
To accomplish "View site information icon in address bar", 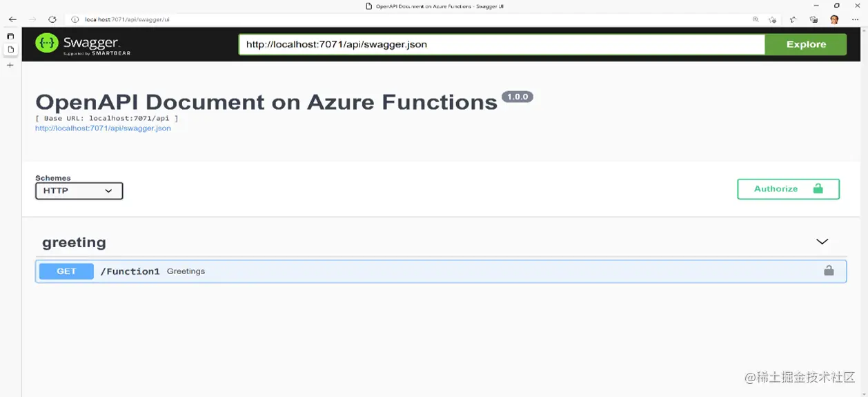I will (x=75, y=19).
